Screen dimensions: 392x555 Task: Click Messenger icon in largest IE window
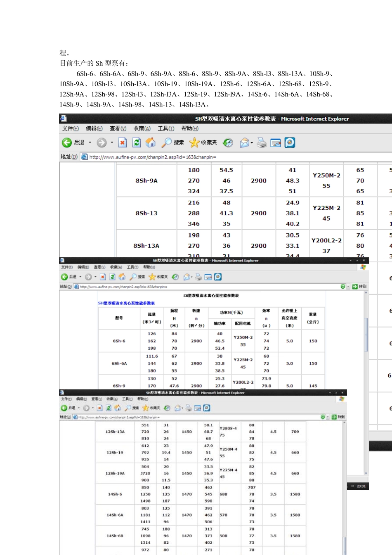click(290, 142)
